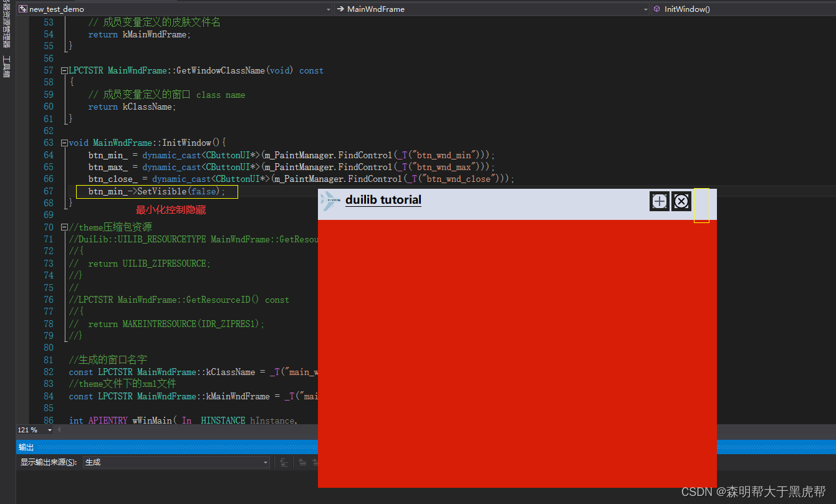Click the return kMainWndFrame; line
The height and width of the screenshot is (504, 836).
(x=140, y=35)
